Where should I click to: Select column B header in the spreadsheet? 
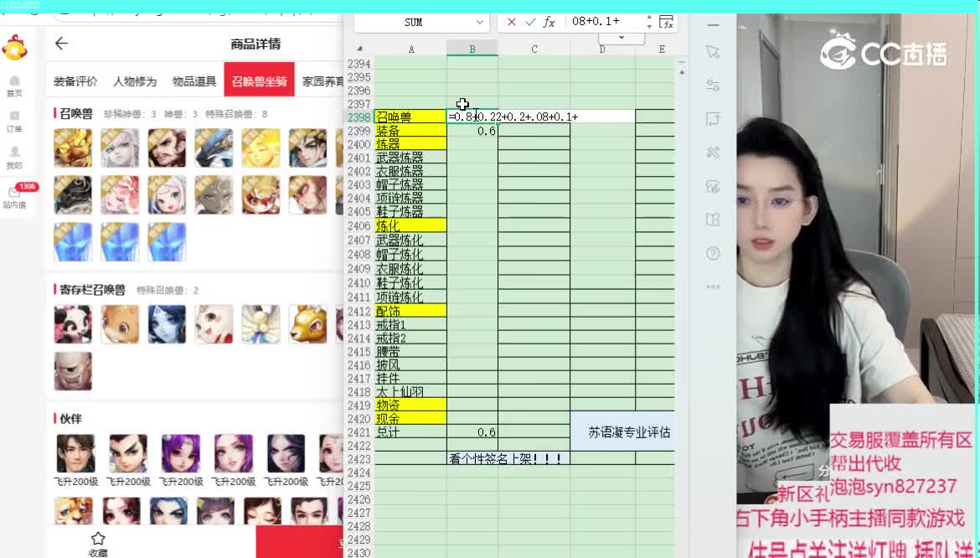click(472, 49)
